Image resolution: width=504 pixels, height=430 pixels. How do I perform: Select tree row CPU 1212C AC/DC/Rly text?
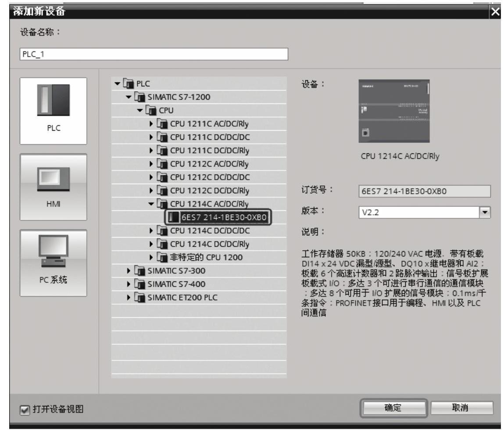point(209,164)
